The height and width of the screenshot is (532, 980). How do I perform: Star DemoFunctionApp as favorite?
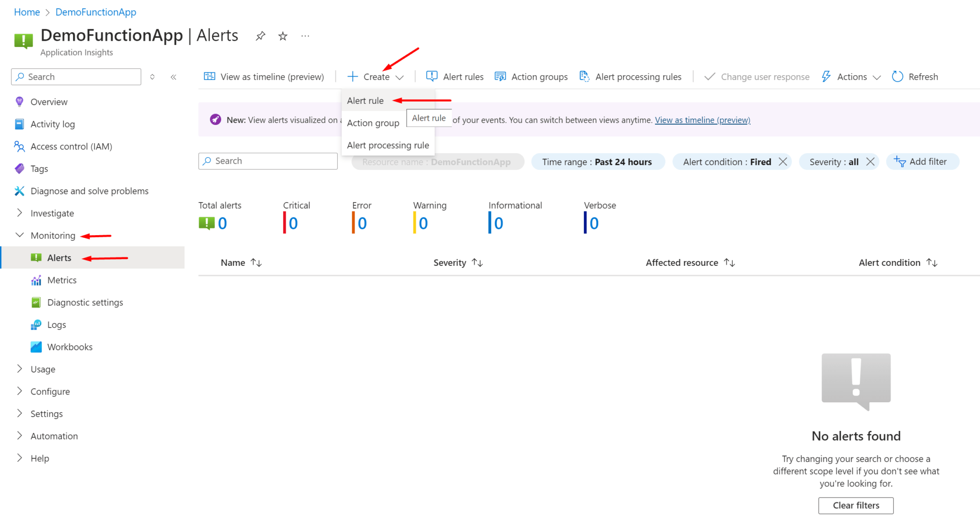pos(282,35)
